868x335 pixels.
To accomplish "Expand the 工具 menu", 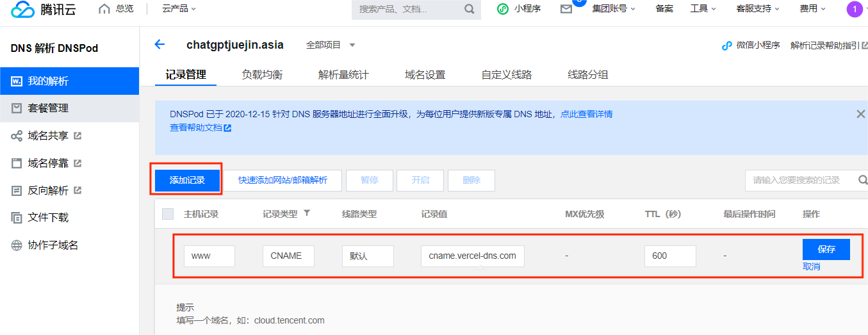I will (703, 9).
